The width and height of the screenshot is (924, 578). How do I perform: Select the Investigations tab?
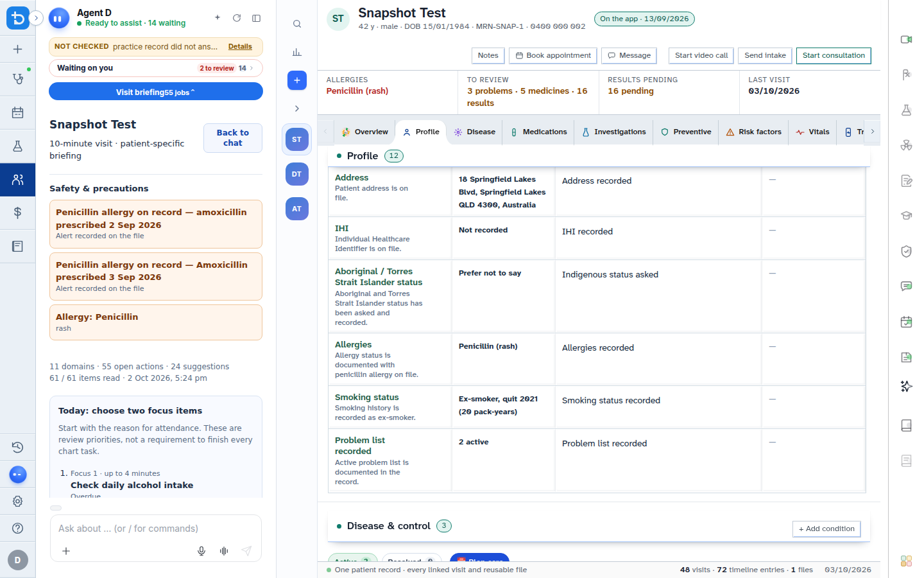pos(614,132)
